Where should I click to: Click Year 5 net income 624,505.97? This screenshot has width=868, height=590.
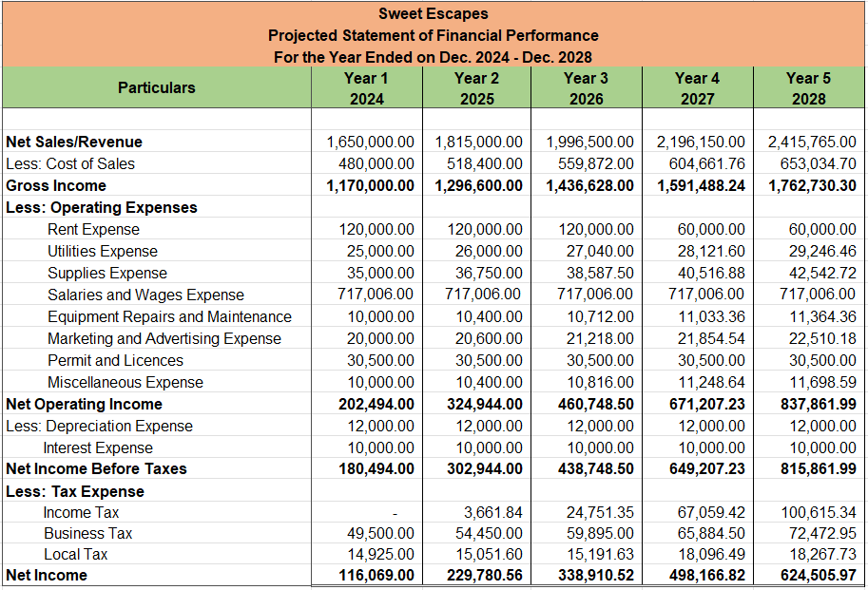[809, 575]
